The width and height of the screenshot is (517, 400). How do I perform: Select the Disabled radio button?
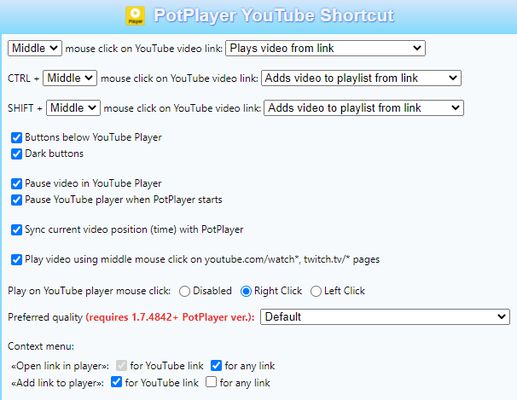click(184, 291)
